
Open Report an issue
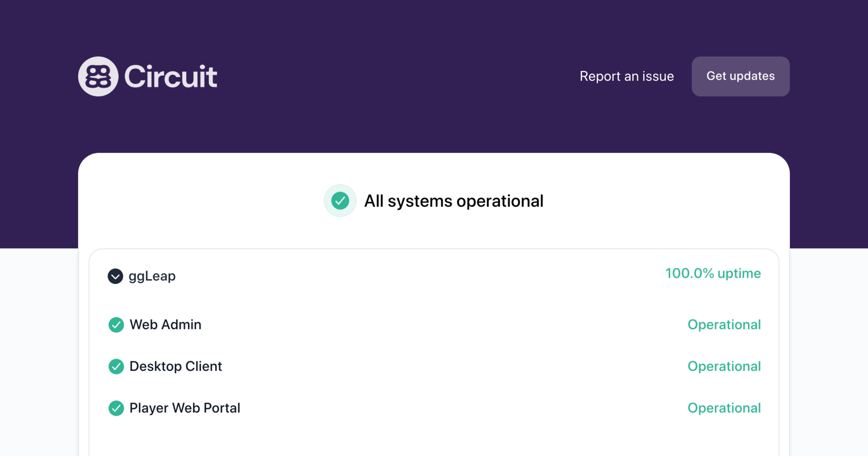[627, 76]
